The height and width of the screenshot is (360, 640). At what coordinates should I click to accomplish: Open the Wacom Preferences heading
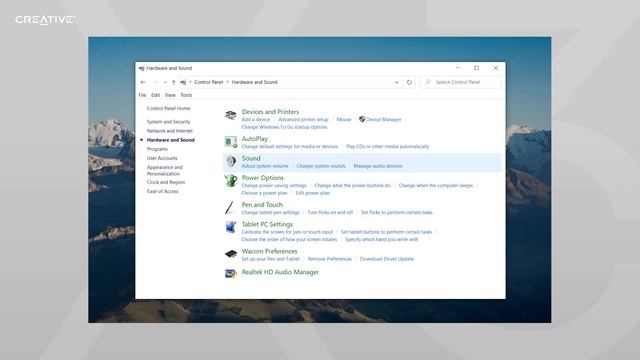tap(269, 251)
